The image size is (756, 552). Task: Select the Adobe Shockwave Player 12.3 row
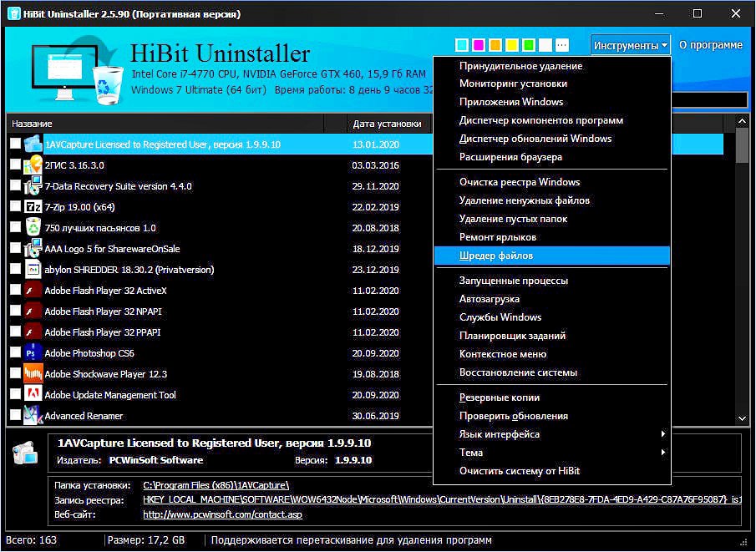tap(221, 373)
